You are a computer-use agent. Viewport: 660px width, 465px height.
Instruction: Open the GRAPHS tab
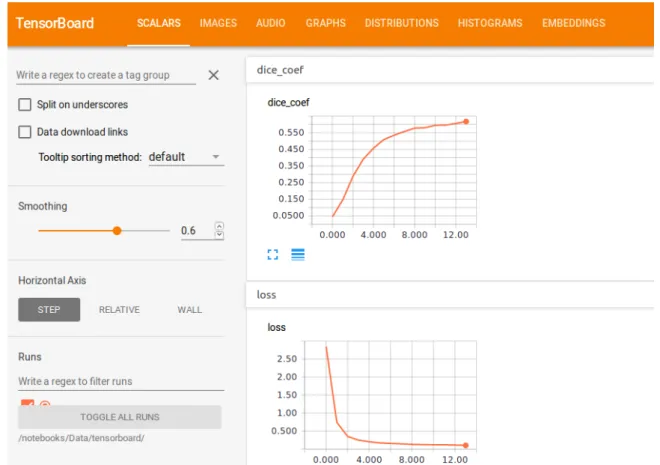(x=325, y=23)
